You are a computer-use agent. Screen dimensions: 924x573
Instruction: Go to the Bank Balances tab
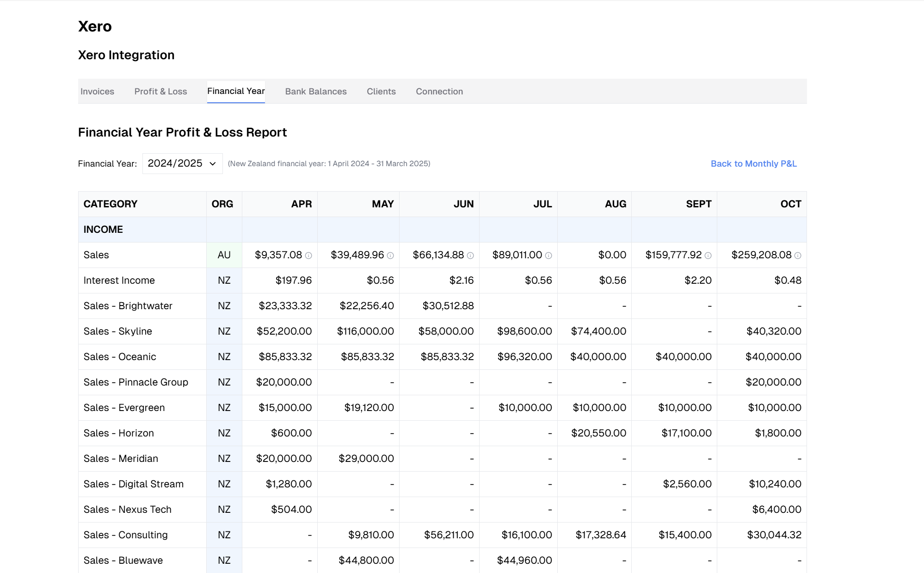pos(316,92)
